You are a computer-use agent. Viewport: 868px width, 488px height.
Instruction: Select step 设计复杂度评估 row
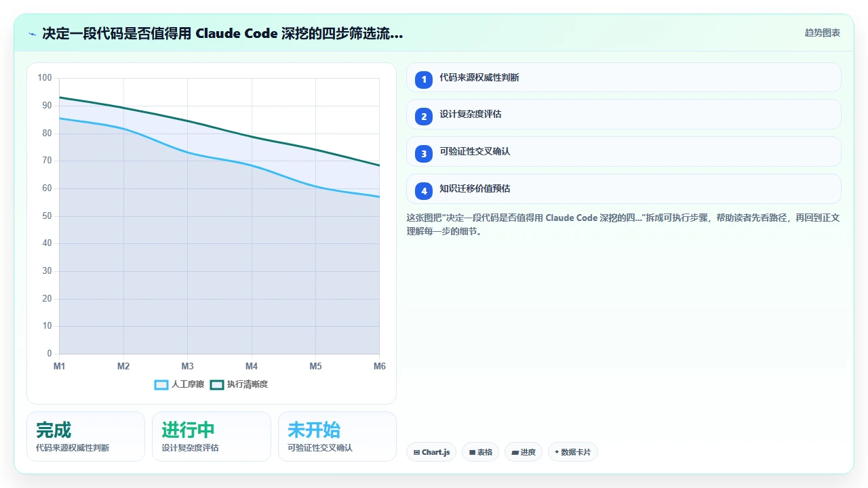coord(623,114)
